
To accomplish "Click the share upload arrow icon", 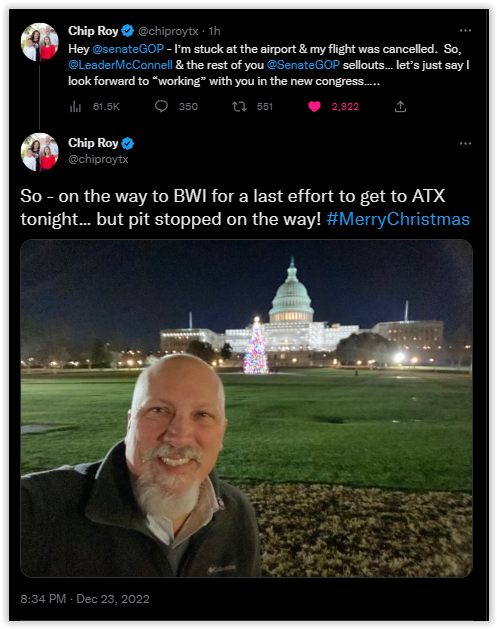I will pyautogui.click(x=400, y=106).
